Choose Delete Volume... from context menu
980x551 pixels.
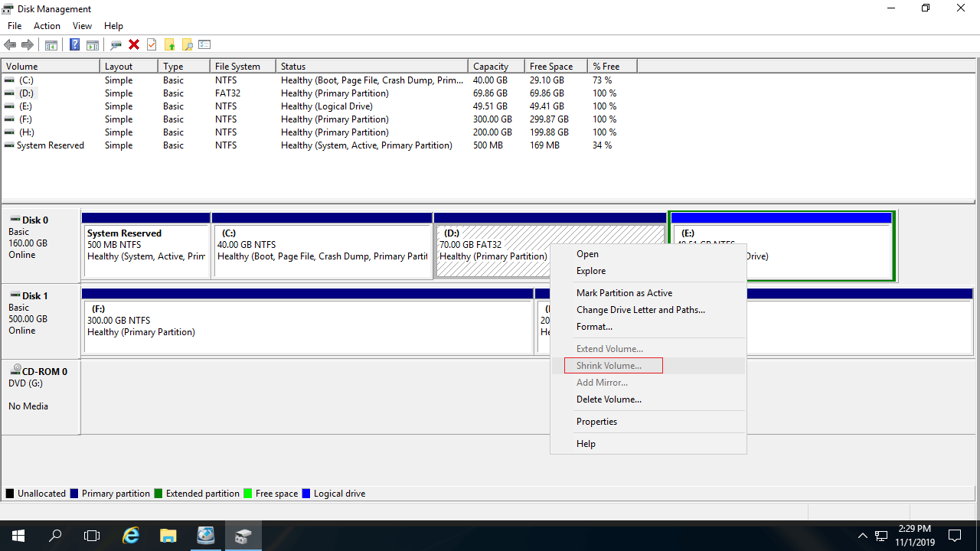pos(609,399)
